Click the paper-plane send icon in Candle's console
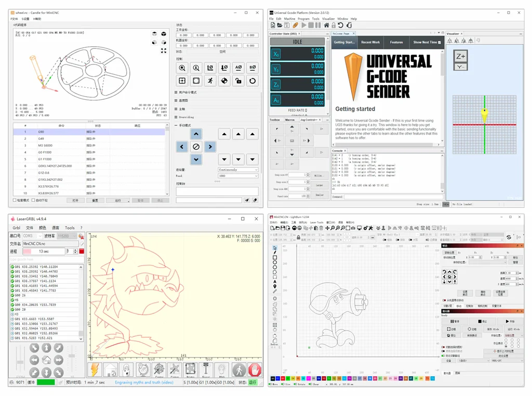 (247, 200)
